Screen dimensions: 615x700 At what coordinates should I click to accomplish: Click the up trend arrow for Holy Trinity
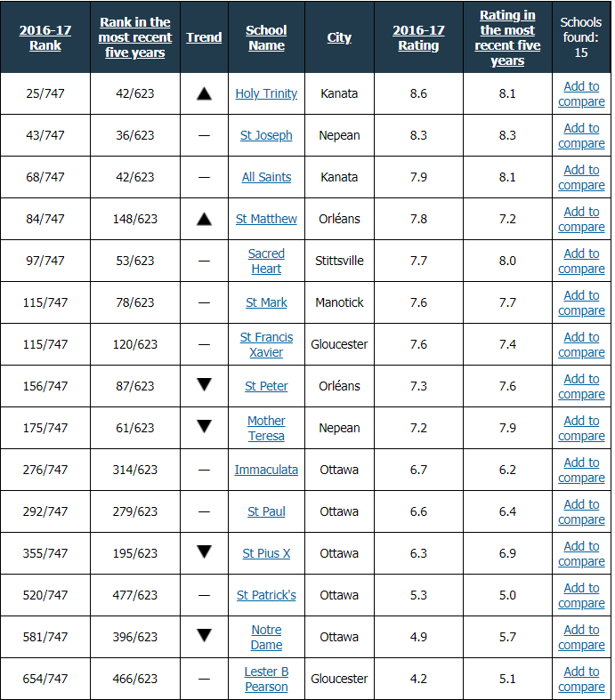[204, 93]
